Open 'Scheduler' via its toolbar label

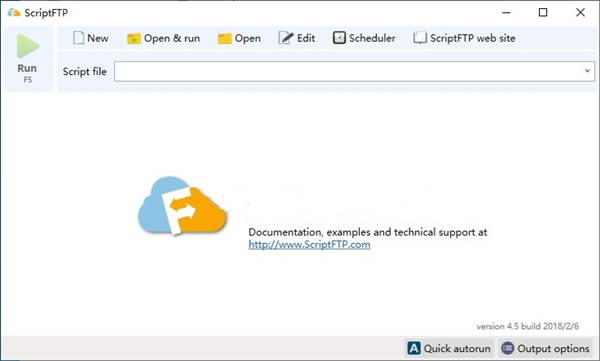coord(372,38)
